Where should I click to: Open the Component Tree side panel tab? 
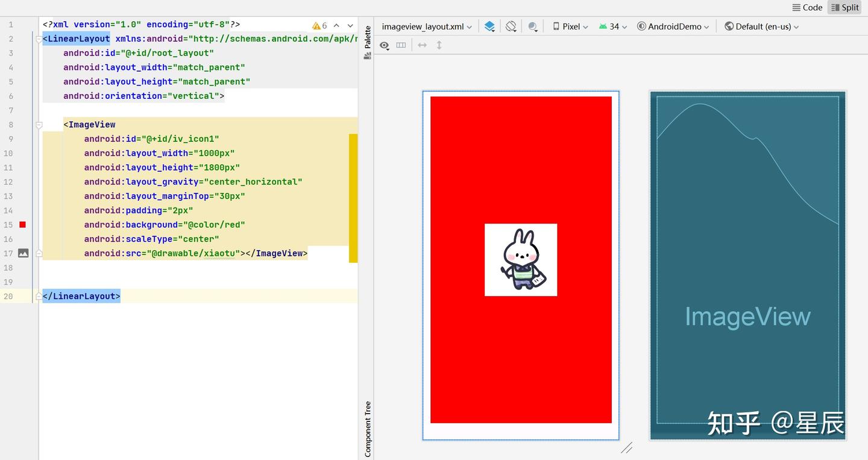367,429
